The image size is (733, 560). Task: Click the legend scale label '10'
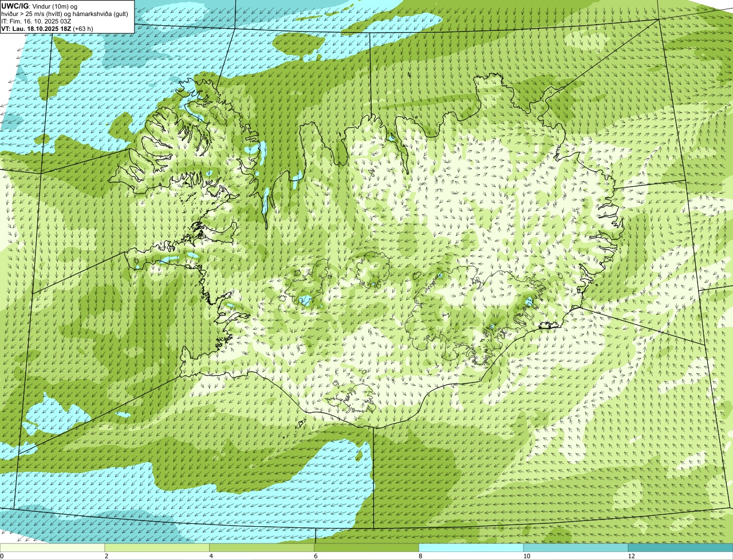click(x=527, y=556)
